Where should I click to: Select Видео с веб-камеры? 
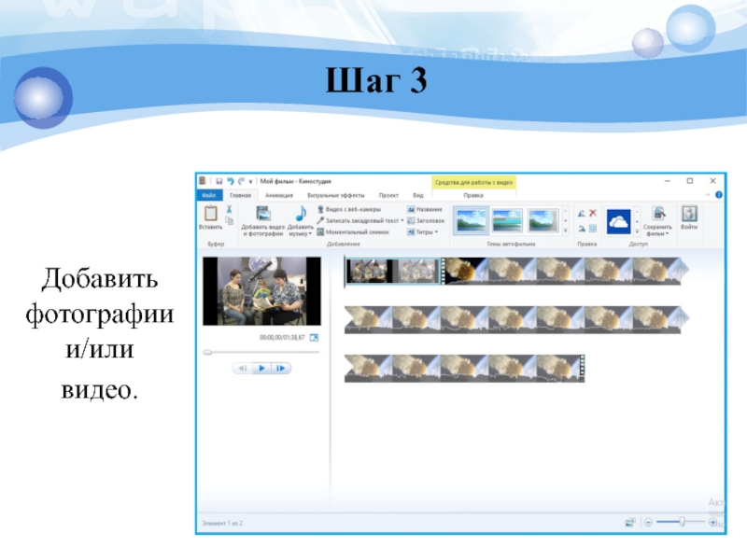[349, 209]
